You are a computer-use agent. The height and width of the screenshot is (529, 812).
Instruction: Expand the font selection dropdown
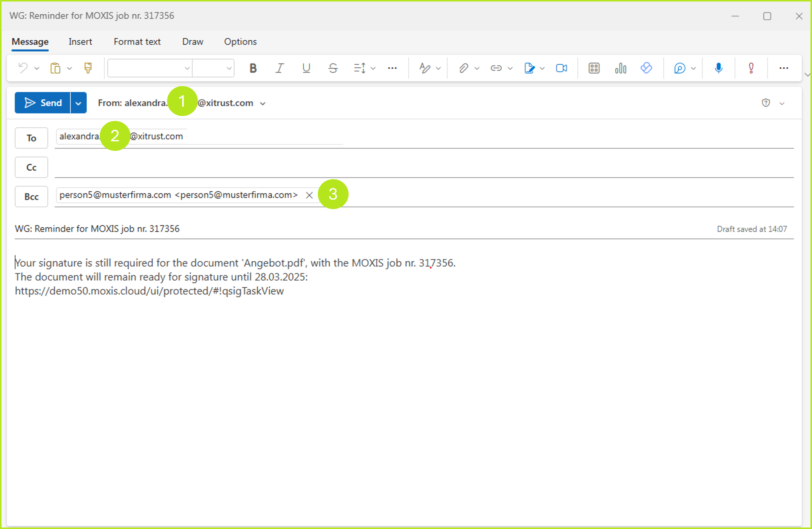click(187, 68)
